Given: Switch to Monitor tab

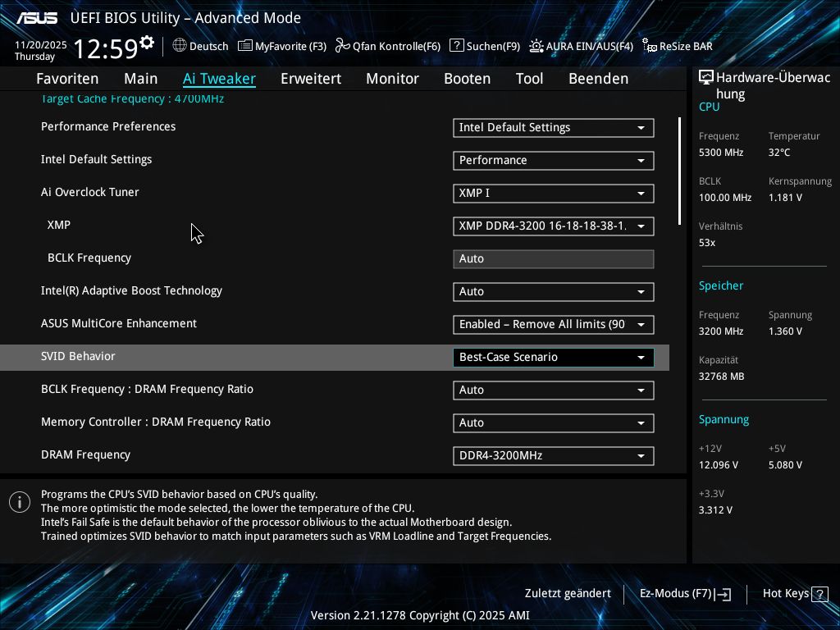Looking at the screenshot, I should [x=393, y=79].
